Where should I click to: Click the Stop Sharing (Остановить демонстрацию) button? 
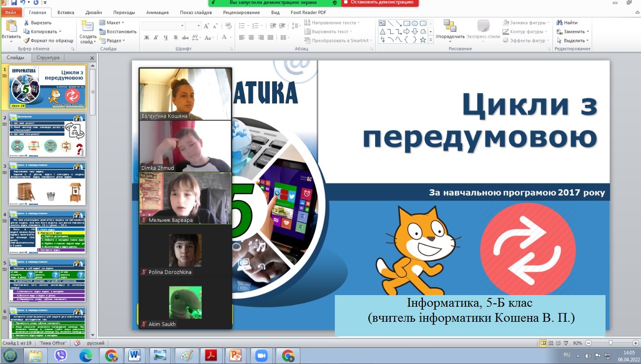[380, 2]
